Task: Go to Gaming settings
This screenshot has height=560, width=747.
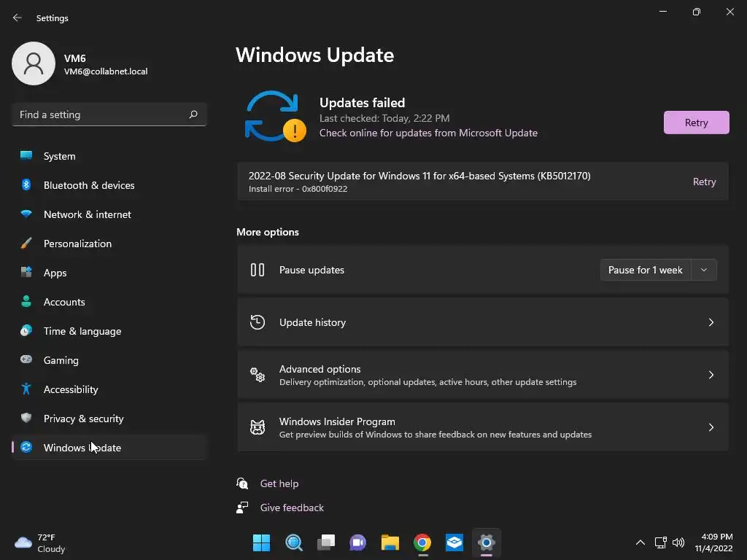Action: pos(109,360)
